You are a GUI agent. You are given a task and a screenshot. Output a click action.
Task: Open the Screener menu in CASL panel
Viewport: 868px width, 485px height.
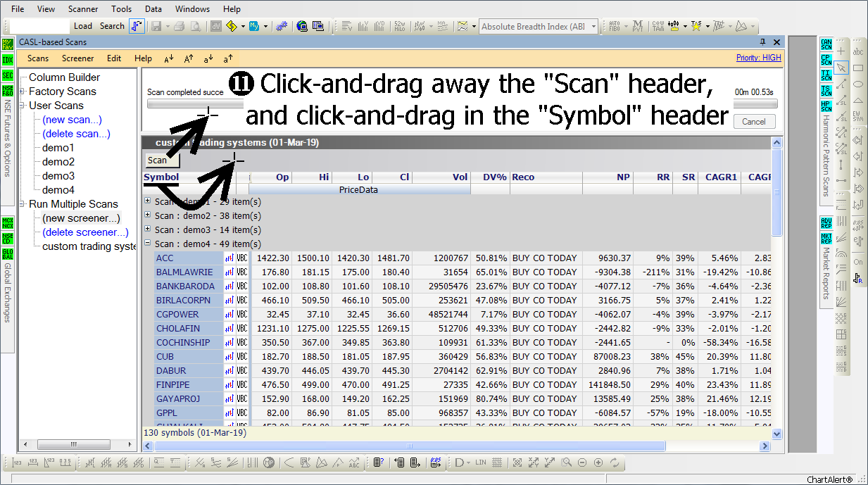tap(77, 58)
